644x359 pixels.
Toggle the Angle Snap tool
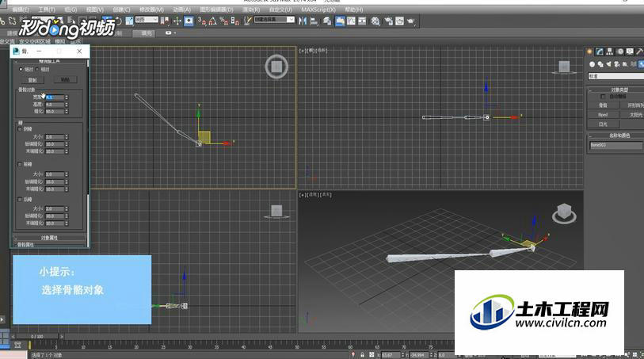tap(212, 21)
